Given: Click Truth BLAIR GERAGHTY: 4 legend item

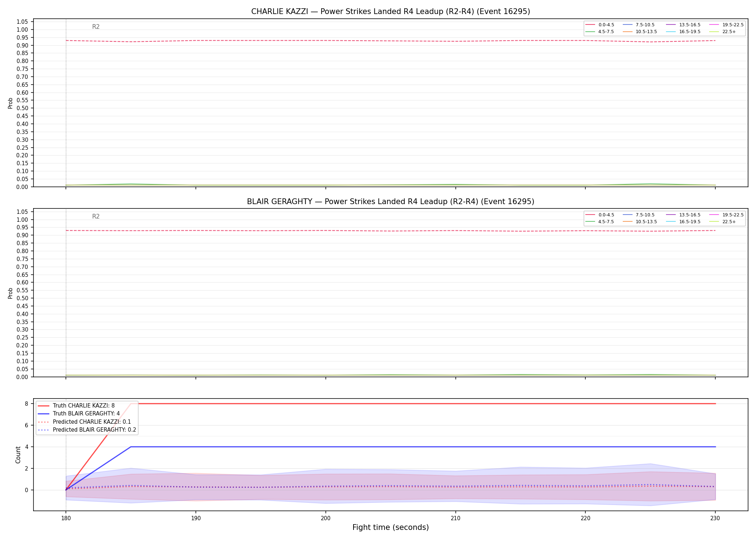Looking at the screenshot, I should tap(79, 414).
